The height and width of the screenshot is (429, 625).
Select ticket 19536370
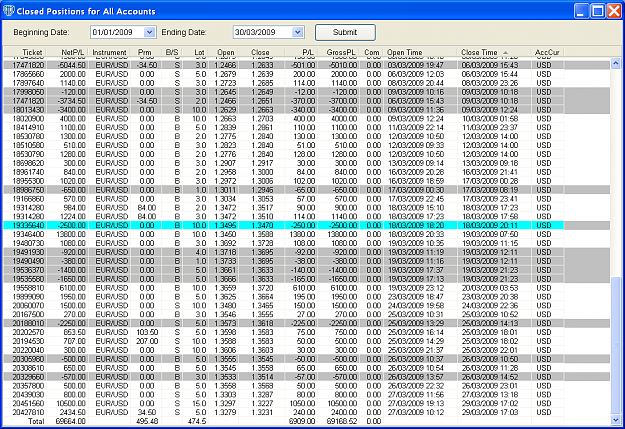click(28, 270)
